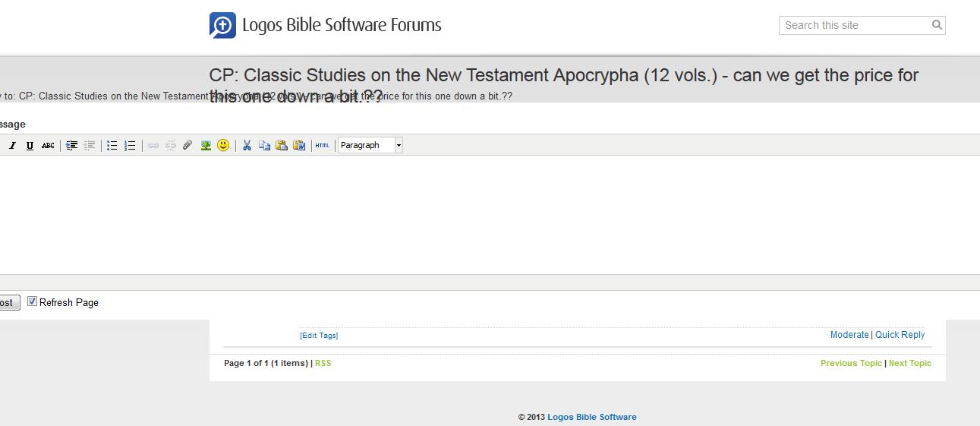This screenshot has height=426, width=980.
Task: Insert an unordered bullet list
Action: point(112,145)
